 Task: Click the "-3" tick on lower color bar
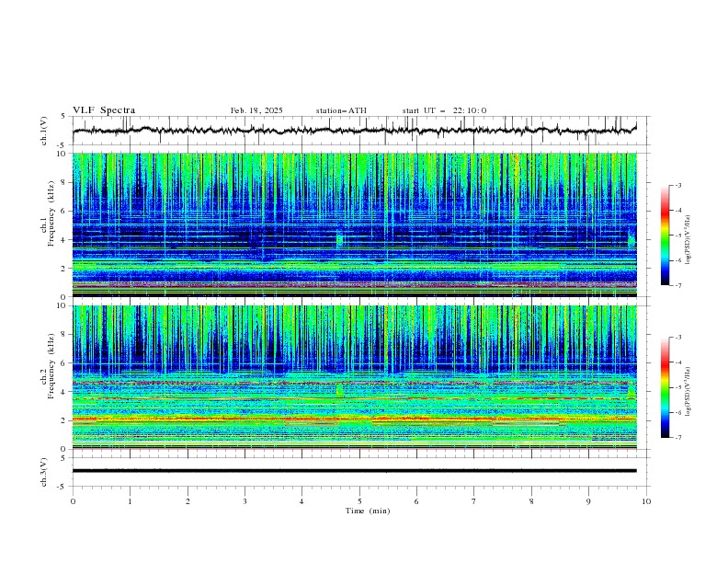click(x=678, y=338)
